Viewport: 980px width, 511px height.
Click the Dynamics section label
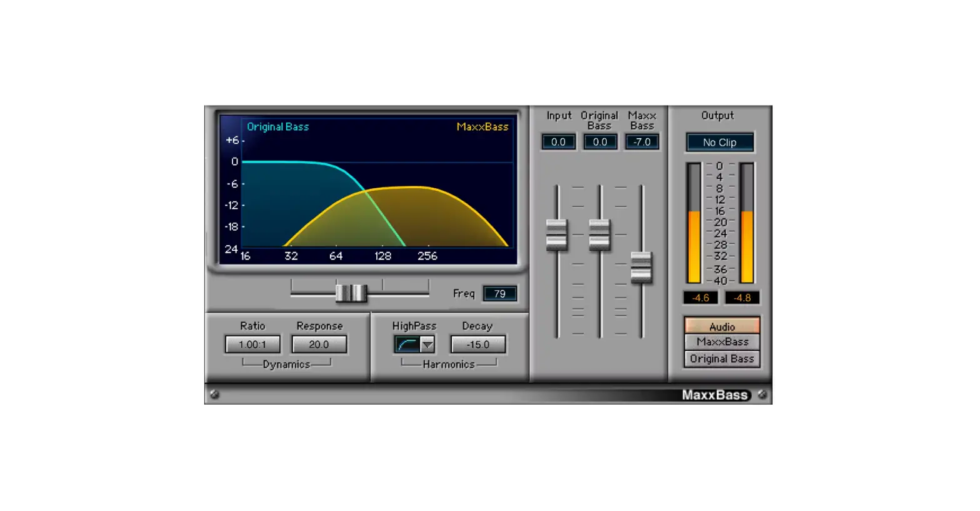pyautogui.click(x=286, y=365)
